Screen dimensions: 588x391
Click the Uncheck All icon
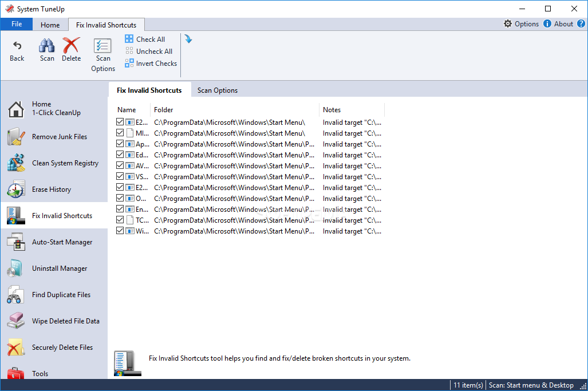(x=129, y=51)
